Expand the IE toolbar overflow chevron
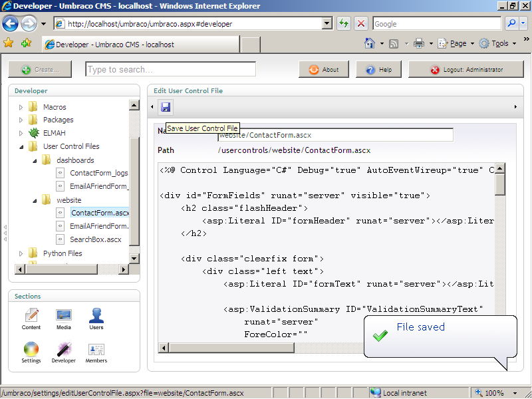 (x=526, y=39)
